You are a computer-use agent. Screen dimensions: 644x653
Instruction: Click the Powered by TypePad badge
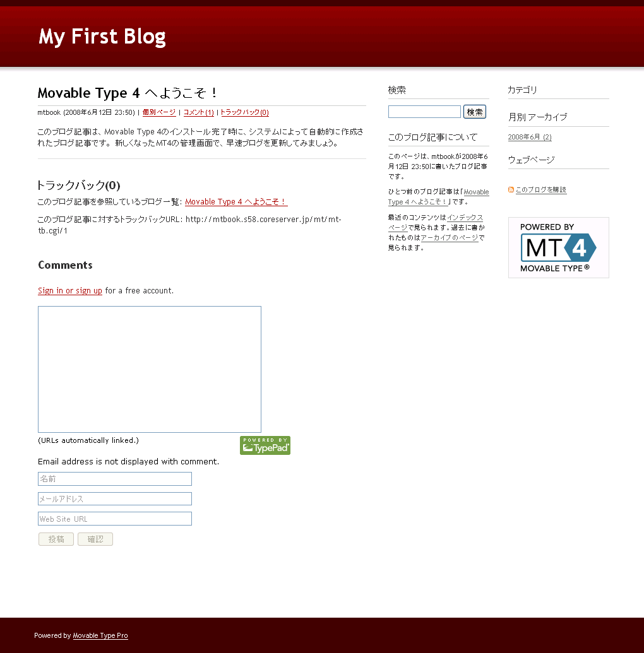pos(265,445)
